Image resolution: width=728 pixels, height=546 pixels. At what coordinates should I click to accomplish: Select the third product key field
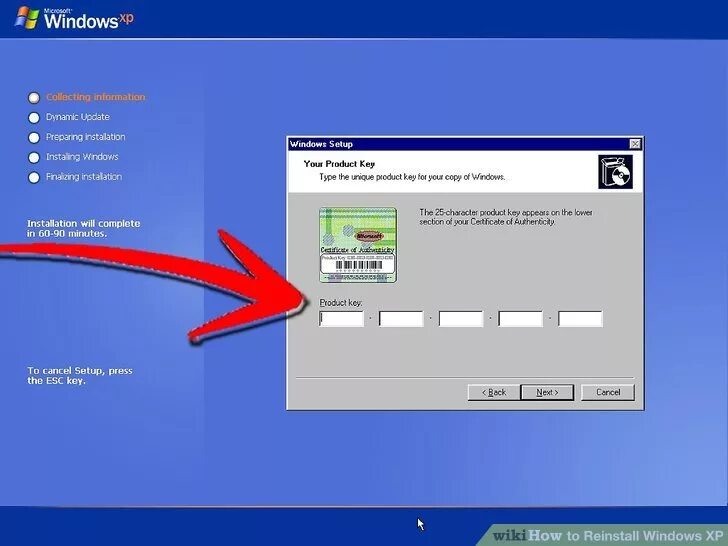pos(461,319)
